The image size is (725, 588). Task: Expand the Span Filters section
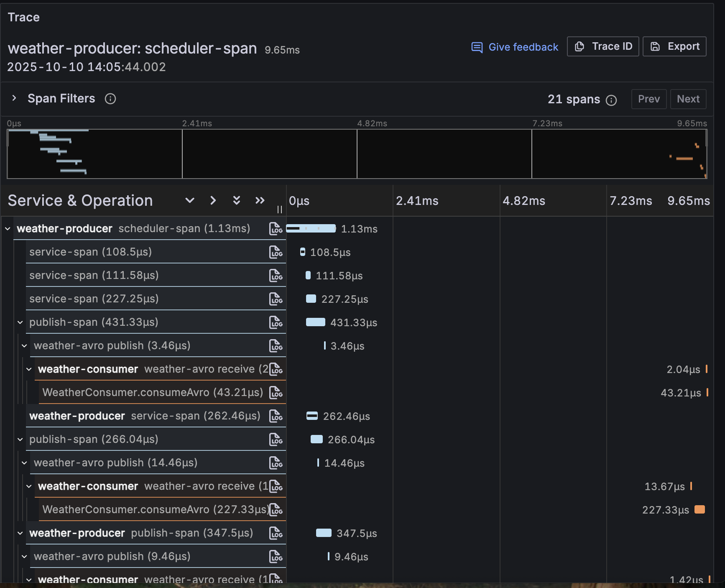[x=14, y=98]
